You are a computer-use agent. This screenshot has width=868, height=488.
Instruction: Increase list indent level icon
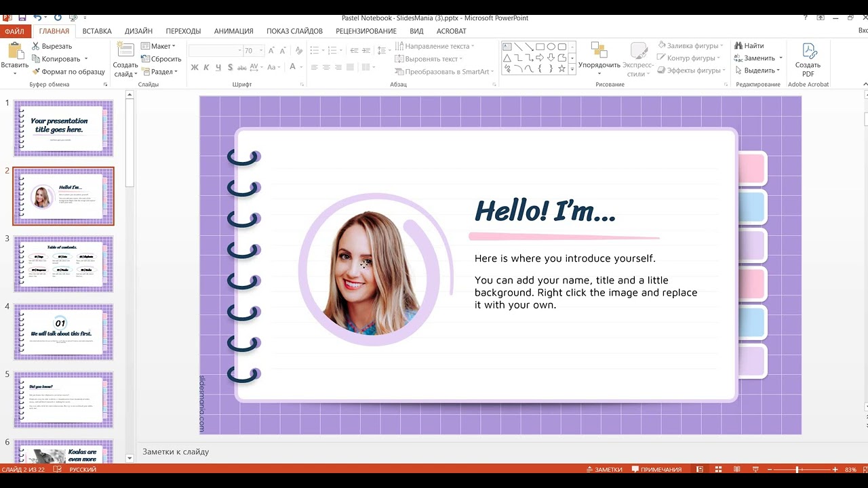(x=365, y=51)
